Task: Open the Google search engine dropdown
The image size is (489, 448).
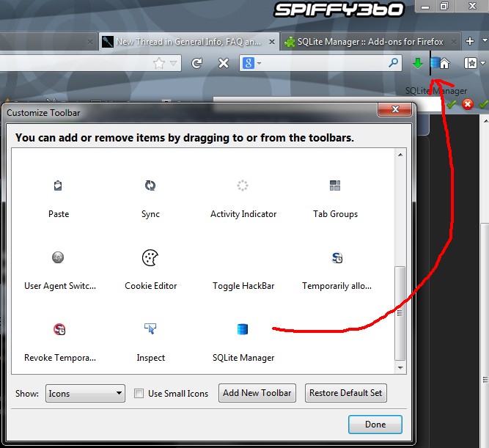Action: 250,64
